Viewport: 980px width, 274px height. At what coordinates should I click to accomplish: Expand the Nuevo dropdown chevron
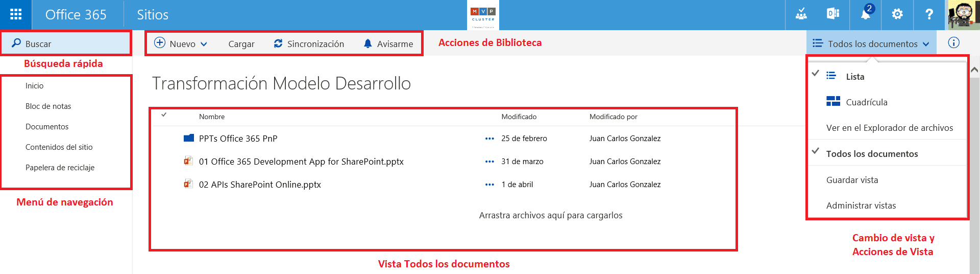coord(204,44)
